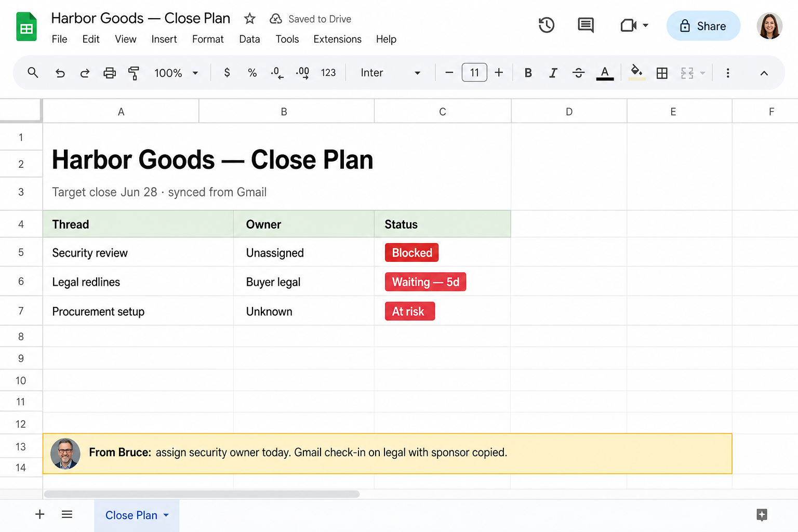Image resolution: width=798 pixels, height=532 pixels.
Task: Open the zoom 100% dropdown
Action: 176,73
